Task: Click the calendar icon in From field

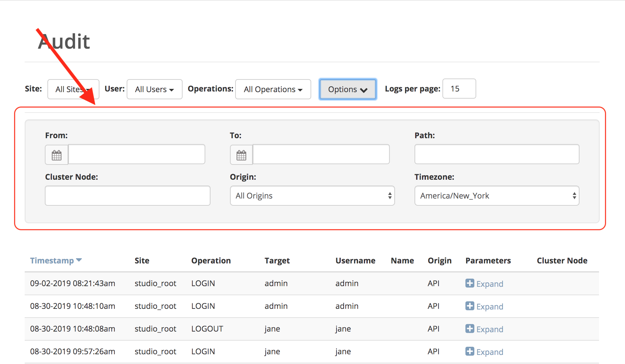Action: [57, 154]
